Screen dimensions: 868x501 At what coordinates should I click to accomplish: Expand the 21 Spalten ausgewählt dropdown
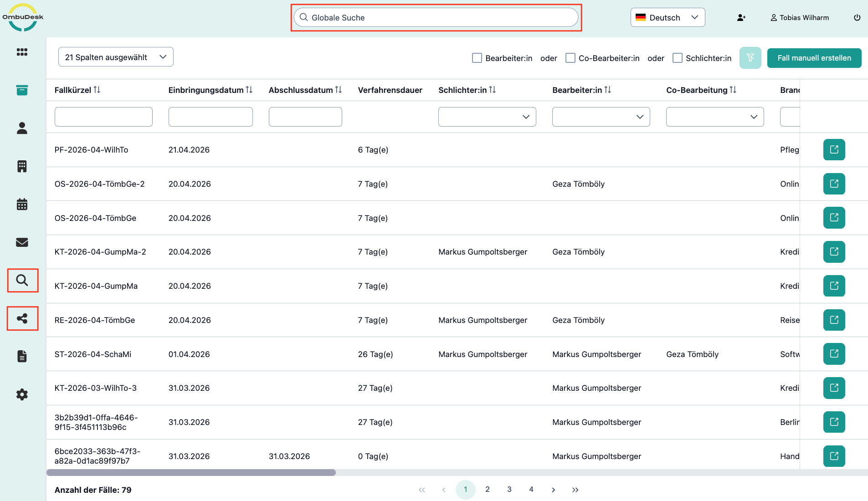(116, 57)
